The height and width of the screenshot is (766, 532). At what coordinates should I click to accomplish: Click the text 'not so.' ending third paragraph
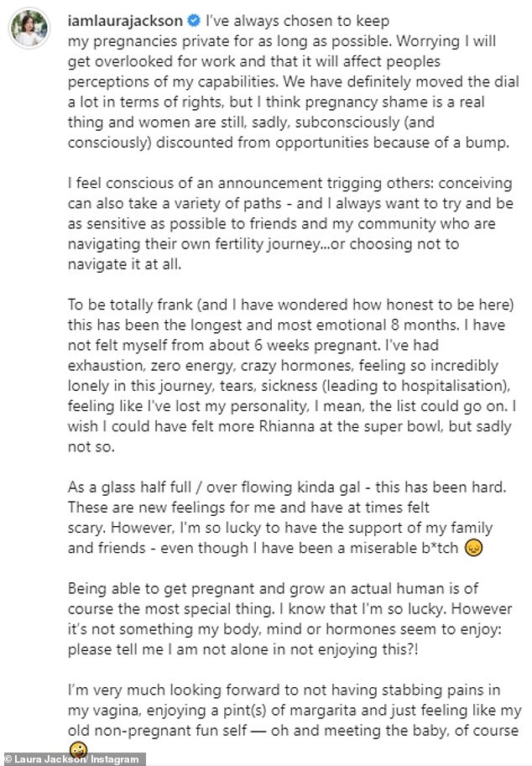[x=91, y=446]
